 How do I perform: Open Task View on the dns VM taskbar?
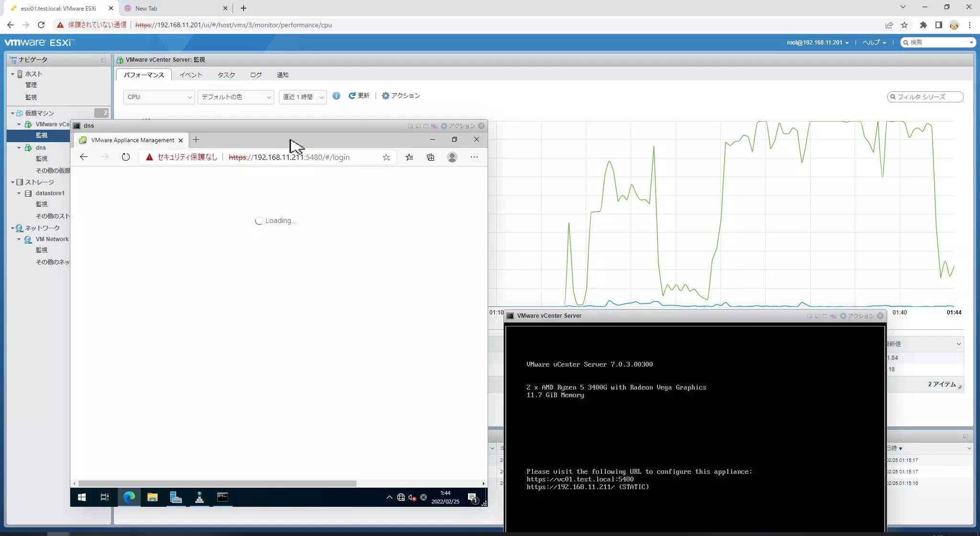(x=105, y=497)
